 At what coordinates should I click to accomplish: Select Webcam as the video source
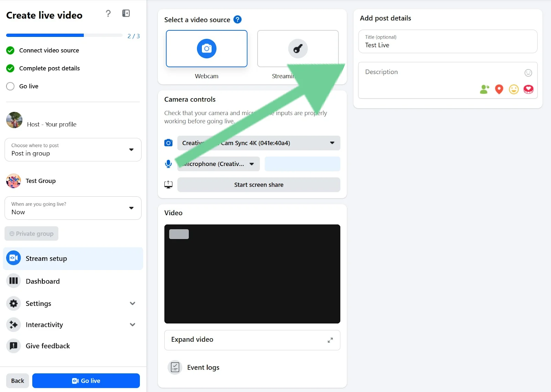(206, 49)
